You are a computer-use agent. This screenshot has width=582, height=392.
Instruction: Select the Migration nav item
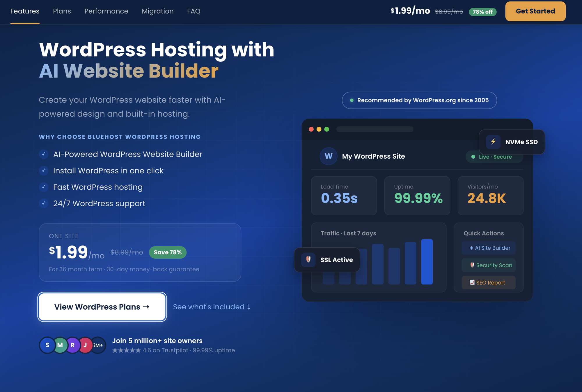(157, 11)
